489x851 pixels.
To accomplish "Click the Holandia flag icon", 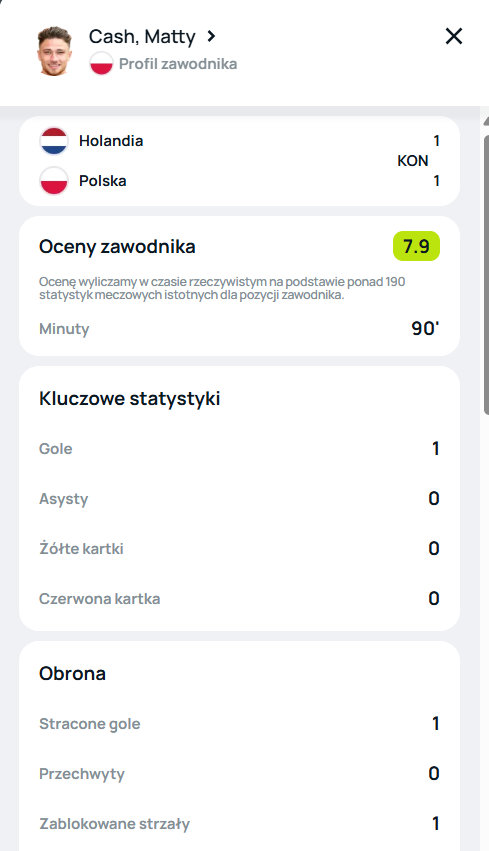I will [x=54, y=141].
